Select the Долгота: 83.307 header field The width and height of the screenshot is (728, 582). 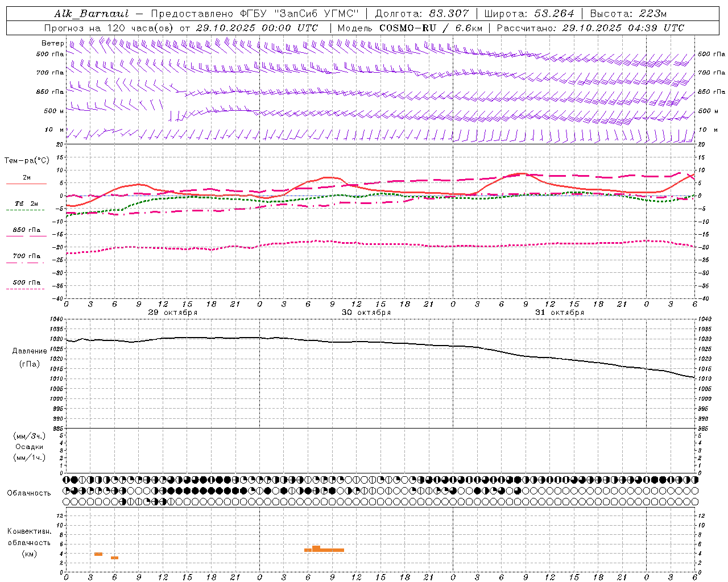[x=422, y=14]
